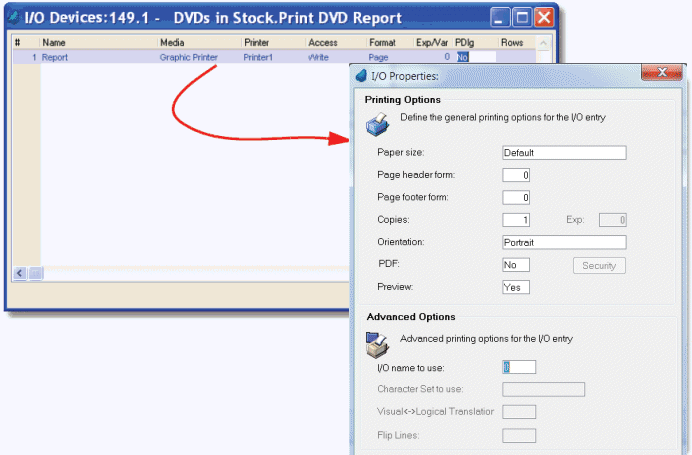Click row number 1 in I/O Devices
Image resolution: width=692 pixels, height=455 pixels.
[x=34, y=57]
